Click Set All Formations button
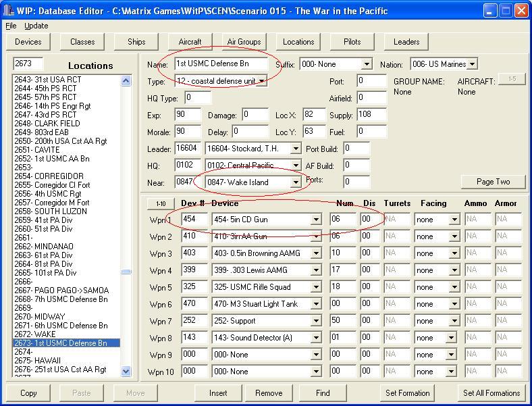 coord(491,393)
